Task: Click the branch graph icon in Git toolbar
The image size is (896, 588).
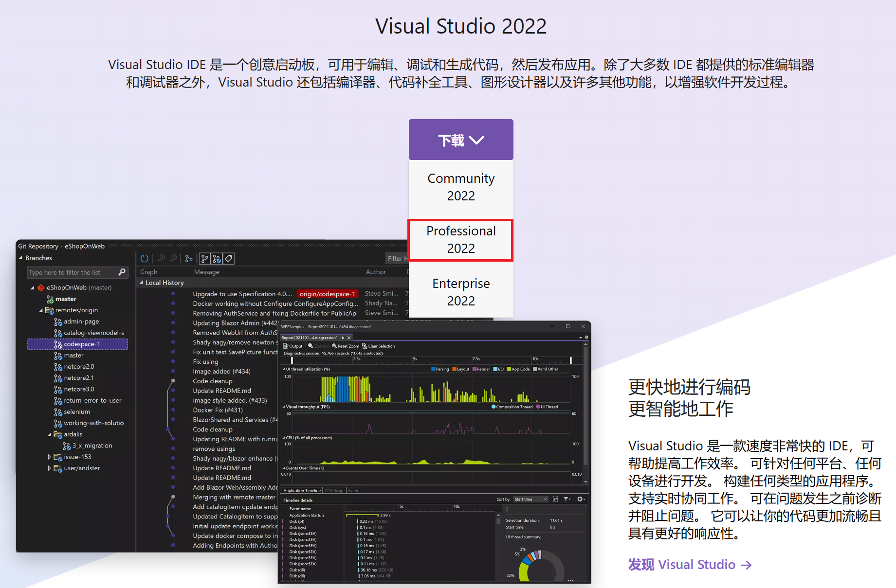Action: 189,258
